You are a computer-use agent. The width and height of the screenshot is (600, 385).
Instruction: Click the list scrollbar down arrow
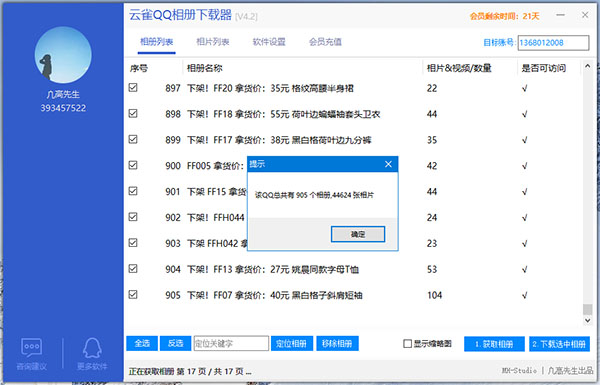click(587, 320)
